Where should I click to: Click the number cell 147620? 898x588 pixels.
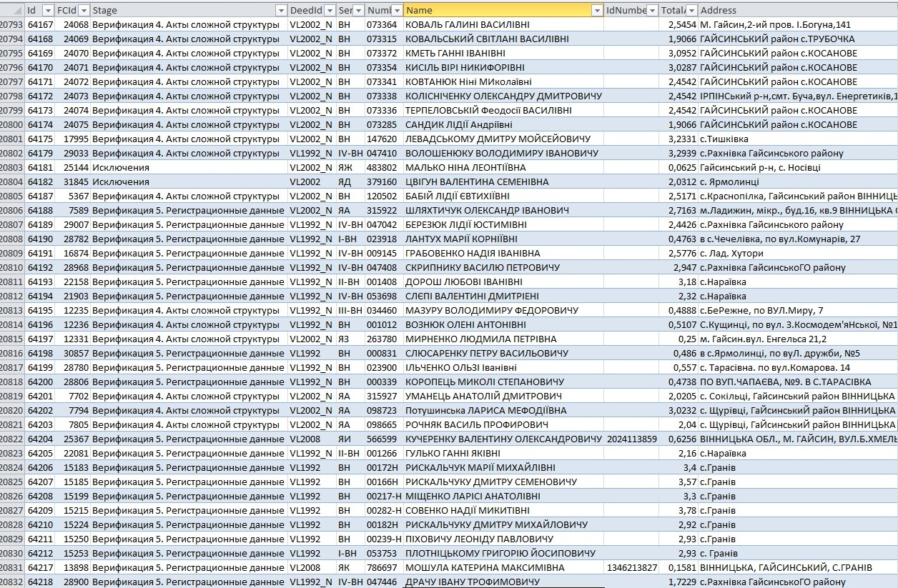[x=385, y=139]
